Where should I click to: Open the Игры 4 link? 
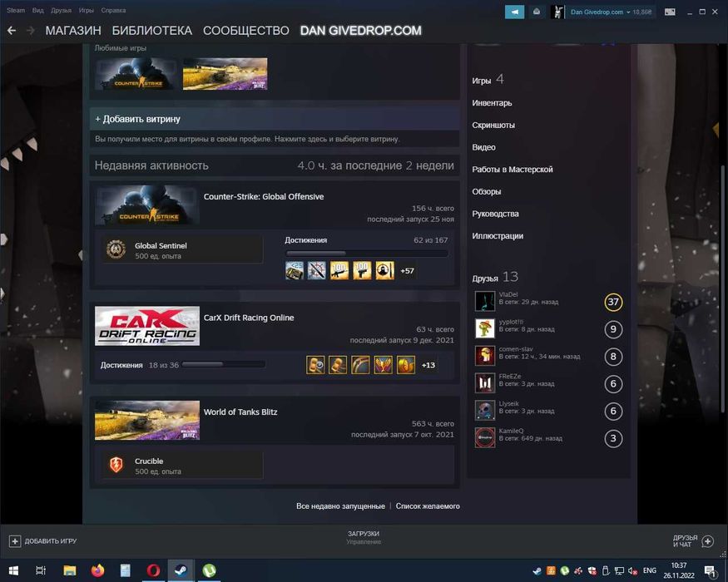[488, 80]
